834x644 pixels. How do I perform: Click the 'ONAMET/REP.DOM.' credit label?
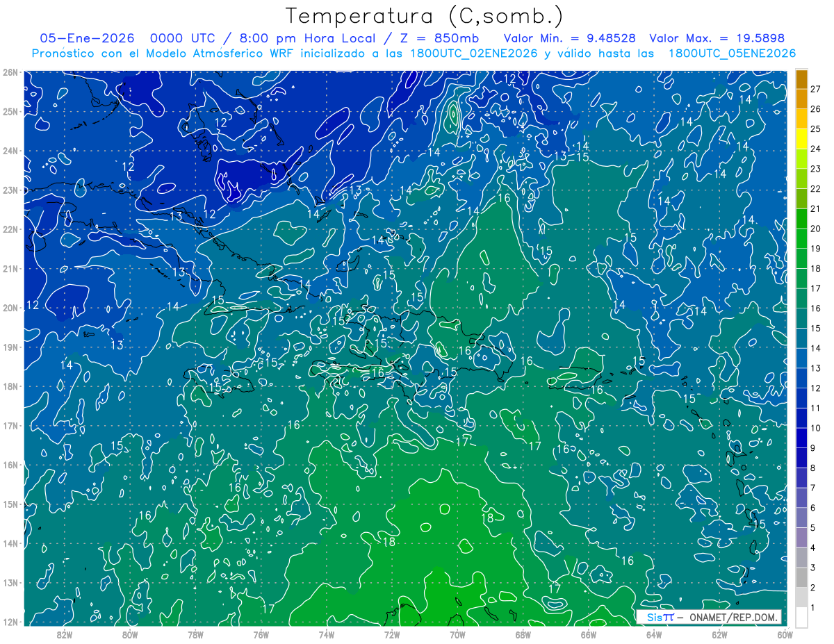coord(733,617)
